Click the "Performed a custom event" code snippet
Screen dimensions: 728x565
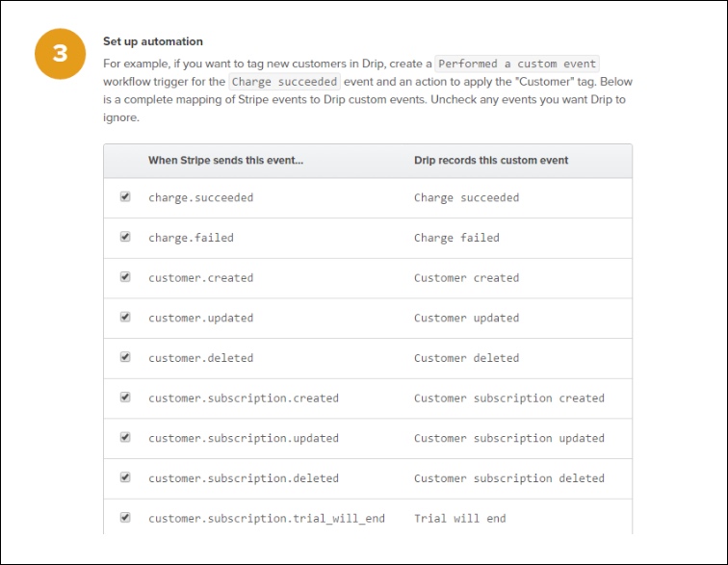pos(518,64)
